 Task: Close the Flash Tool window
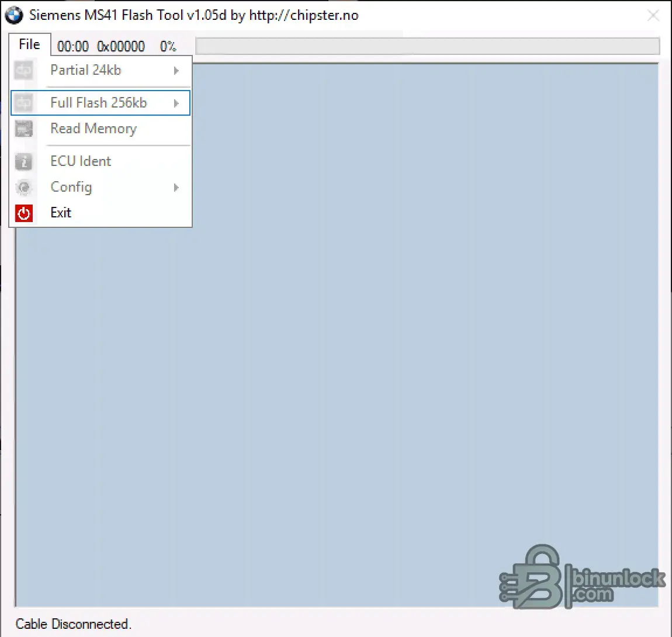tap(653, 15)
